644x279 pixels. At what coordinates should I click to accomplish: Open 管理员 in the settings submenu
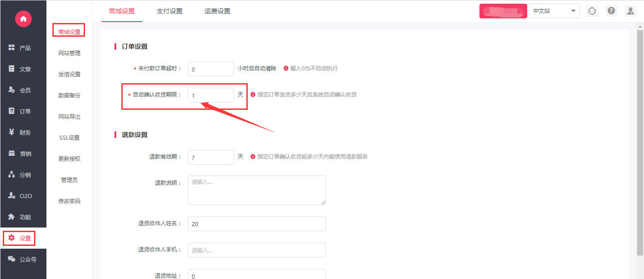tap(69, 180)
